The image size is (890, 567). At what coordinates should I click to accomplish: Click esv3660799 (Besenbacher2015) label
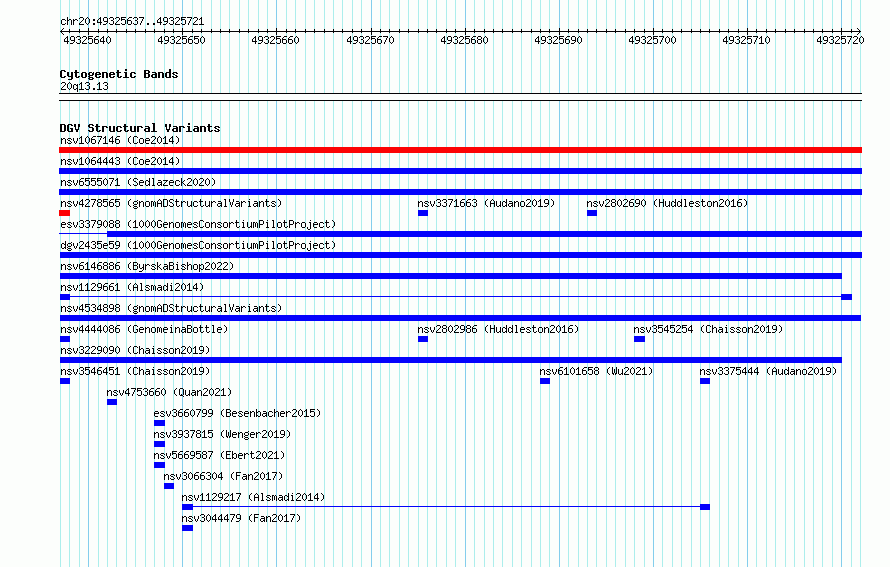click(237, 413)
